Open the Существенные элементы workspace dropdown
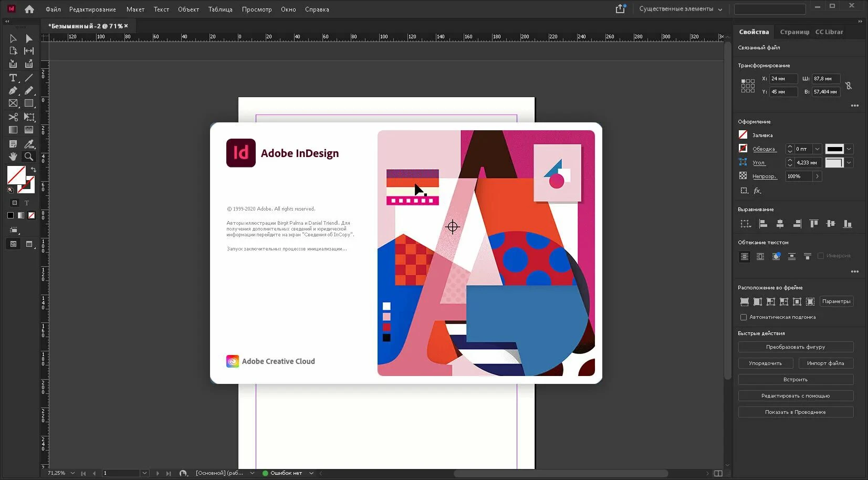This screenshot has width=868, height=480. tap(681, 9)
